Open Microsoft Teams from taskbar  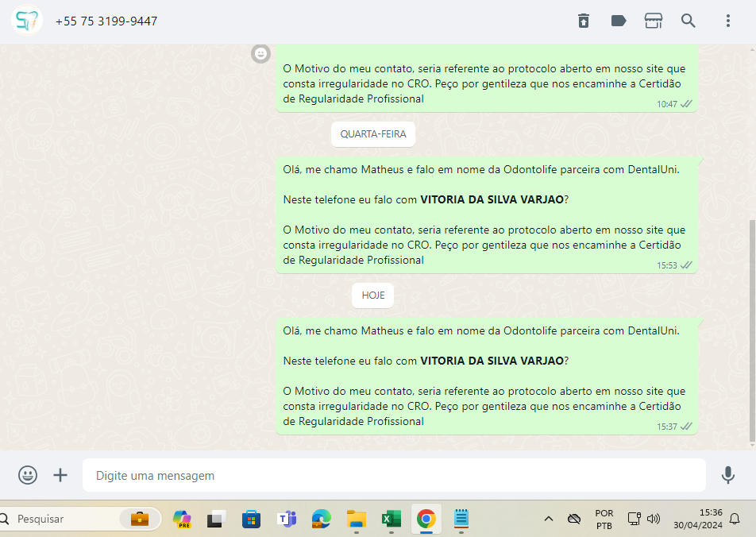[x=287, y=520]
